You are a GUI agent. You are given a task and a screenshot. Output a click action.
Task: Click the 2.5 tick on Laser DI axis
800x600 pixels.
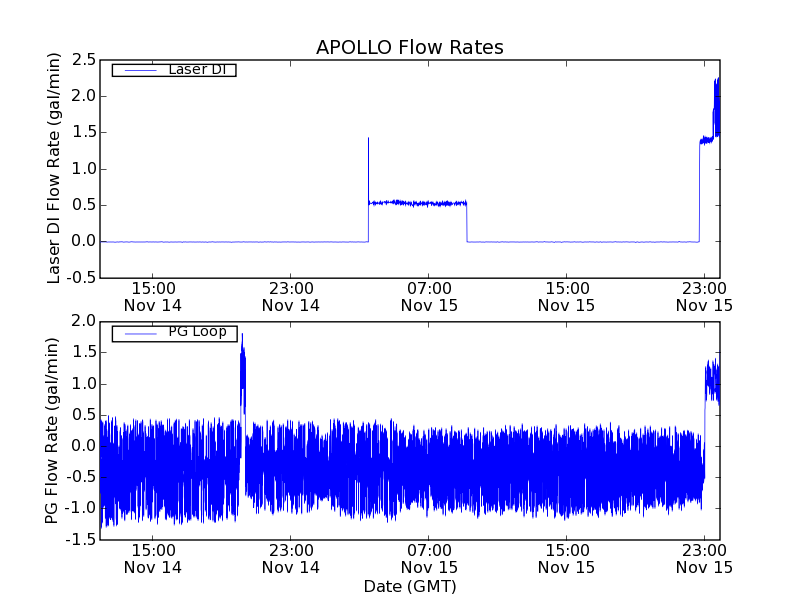[84, 60]
